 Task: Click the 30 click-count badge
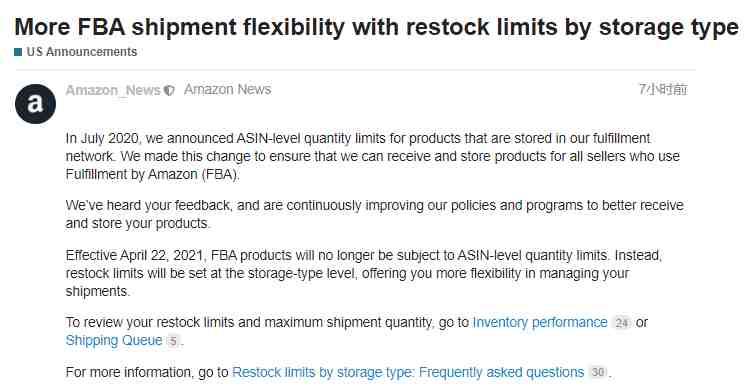point(598,373)
